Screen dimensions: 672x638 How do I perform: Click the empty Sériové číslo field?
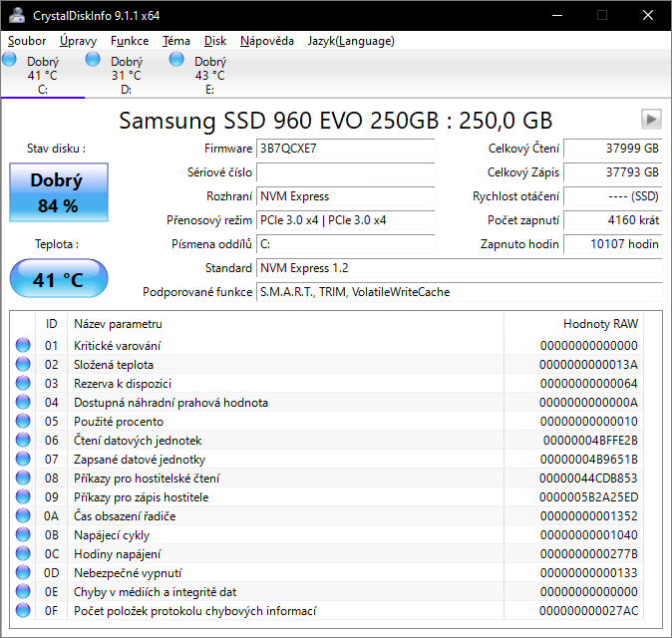pyautogui.click(x=345, y=172)
